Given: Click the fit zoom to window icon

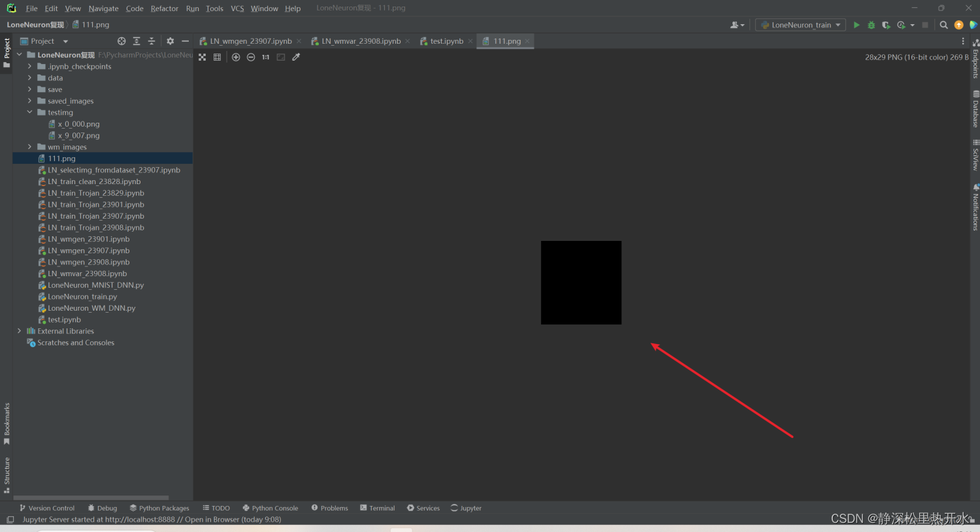Looking at the screenshot, I should point(281,57).
